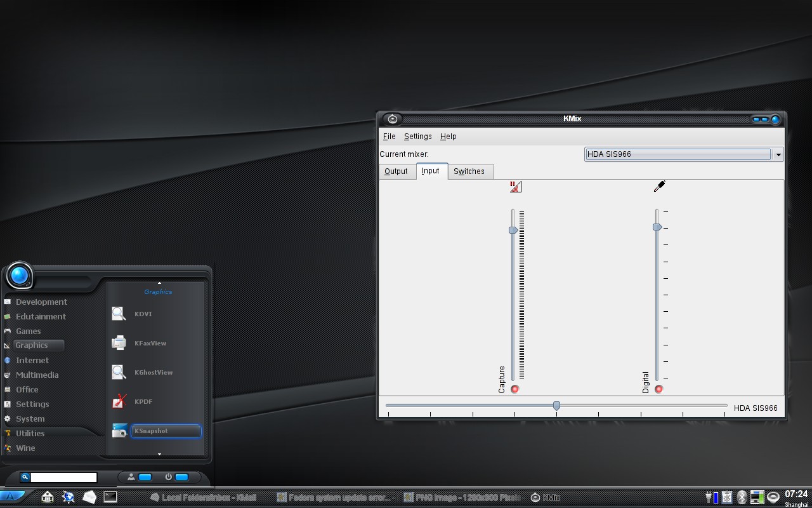The width and height of the screenshot is (812, 508).
Task: Switch to the Switches tab
Action: click(x=469, y=171)
